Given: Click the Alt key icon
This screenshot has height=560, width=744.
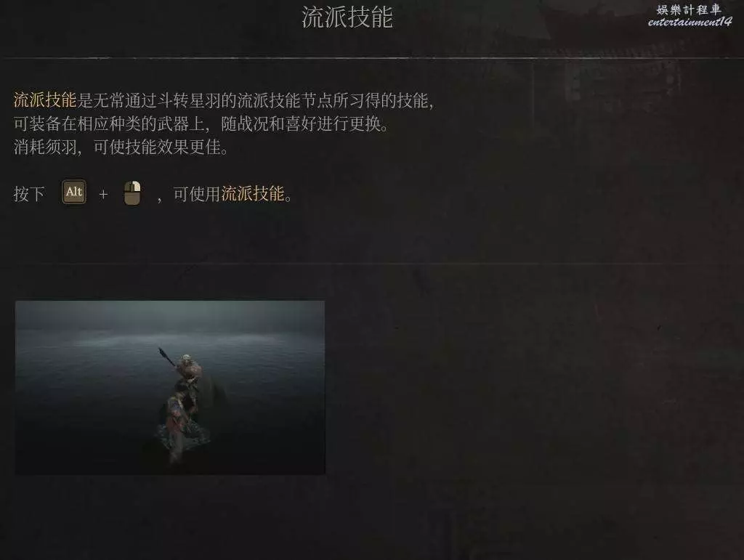Looking at the screenshot, I should 74,192.
